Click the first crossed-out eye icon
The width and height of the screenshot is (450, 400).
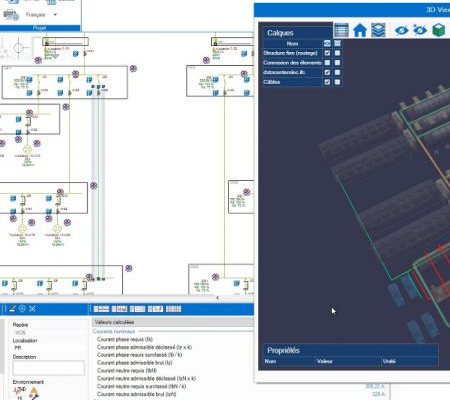(x=401, y=30)
